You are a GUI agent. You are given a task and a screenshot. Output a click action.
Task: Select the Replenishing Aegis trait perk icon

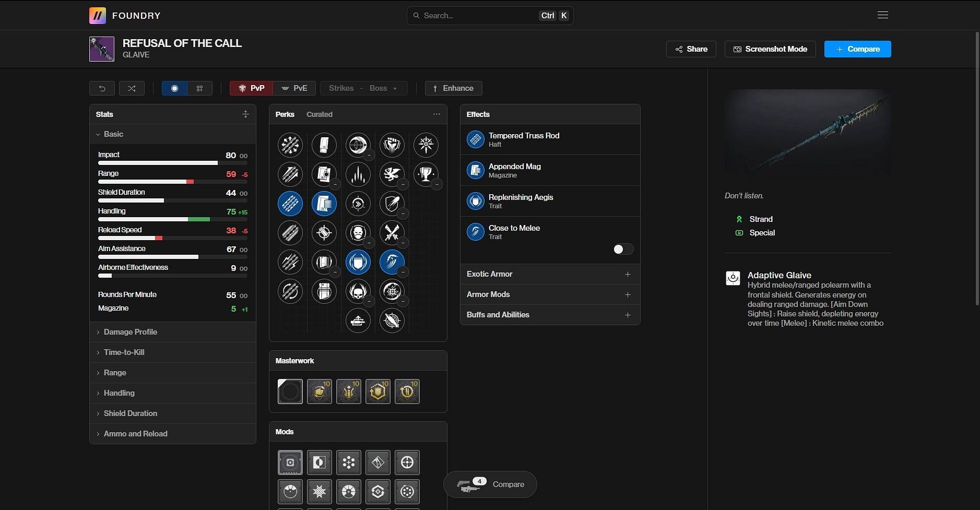[x=358, y=262]
